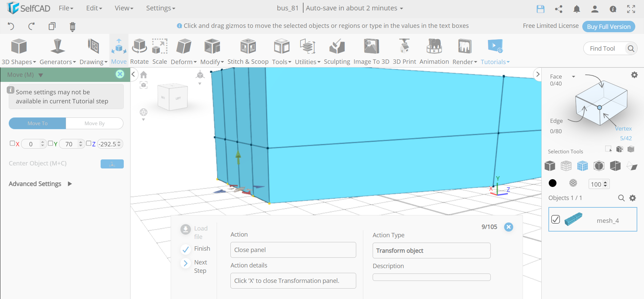Open the Tools dropdown
Image resolution: width=644 pixels, height=299 pixels.
pos(281,51)
